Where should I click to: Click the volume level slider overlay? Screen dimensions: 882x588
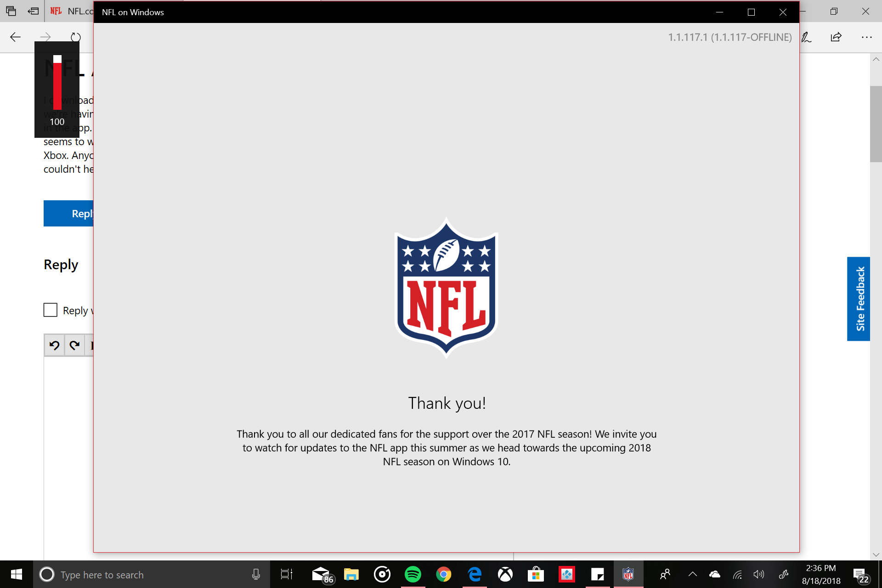pyautogui.click(x=57, y=83)
